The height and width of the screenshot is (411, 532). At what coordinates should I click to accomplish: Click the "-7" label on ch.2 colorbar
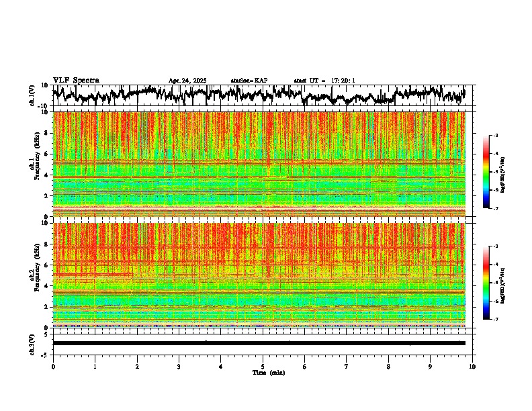point(495,319)
